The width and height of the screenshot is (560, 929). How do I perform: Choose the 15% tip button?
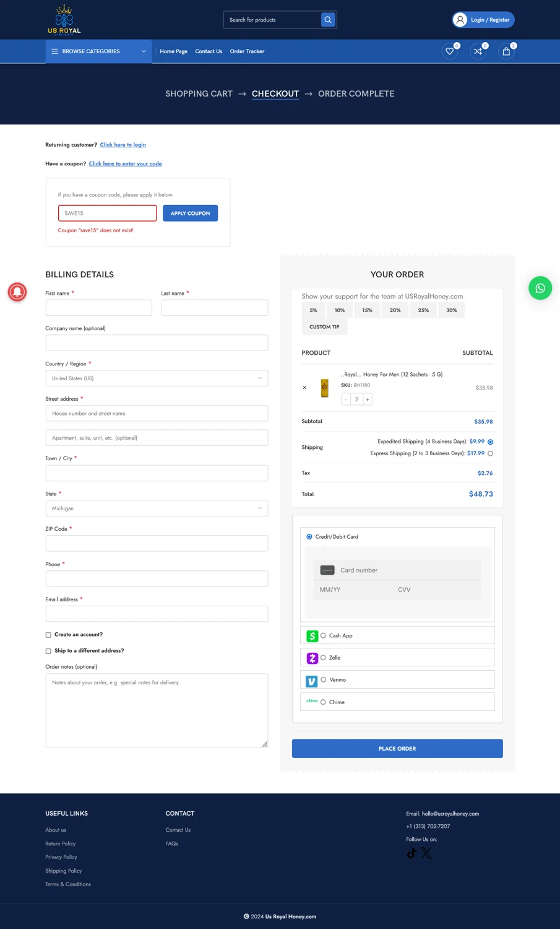[x=368, y=310]
